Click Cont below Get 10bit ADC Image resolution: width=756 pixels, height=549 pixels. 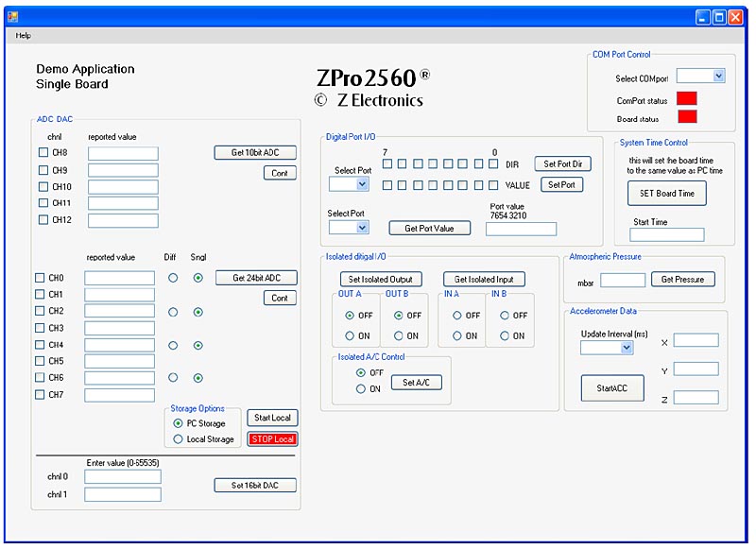[280, 173]
